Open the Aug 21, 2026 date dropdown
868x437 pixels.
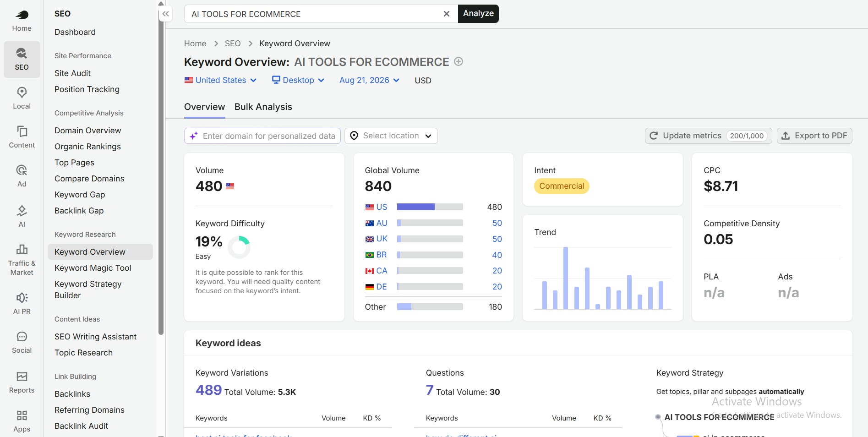[x=369, y=80]
